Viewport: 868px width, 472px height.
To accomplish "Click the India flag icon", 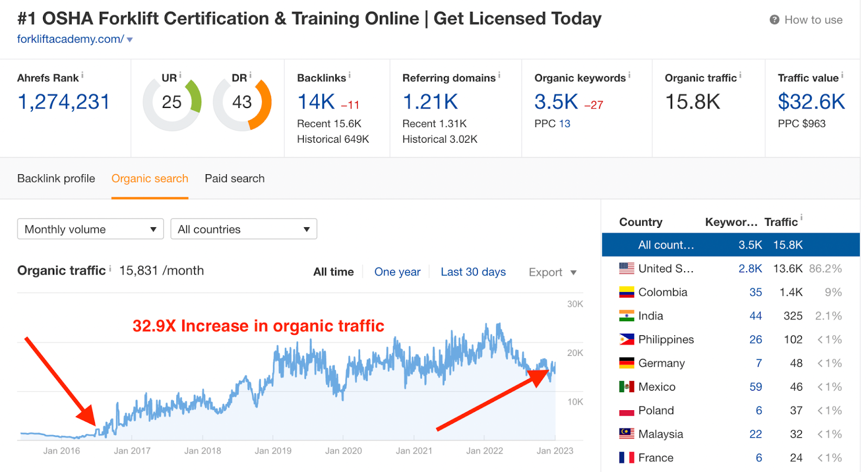I will pos(627,316).
